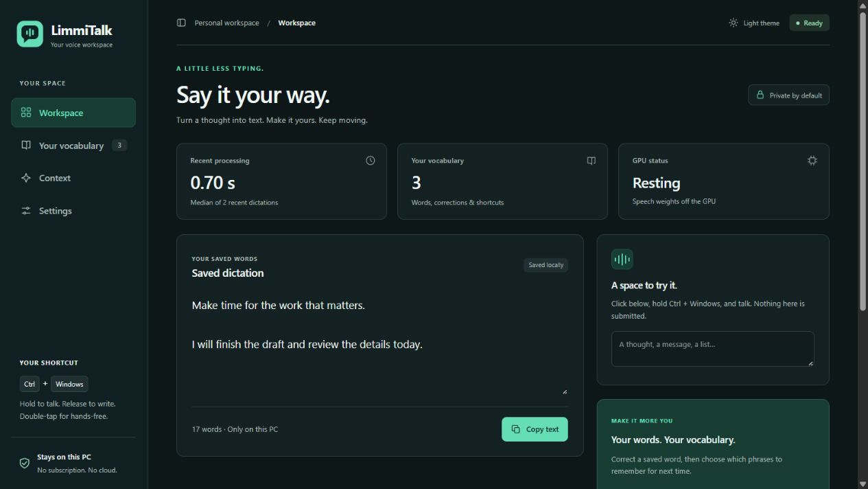The width and height of the screenshot is (868, 489).
Task: Click the scrollbar up arrow
Action: click(x=863, y=4)
